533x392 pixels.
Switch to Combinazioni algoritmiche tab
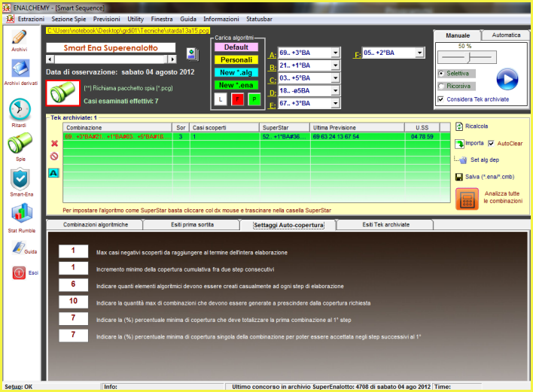click(96, 224)
